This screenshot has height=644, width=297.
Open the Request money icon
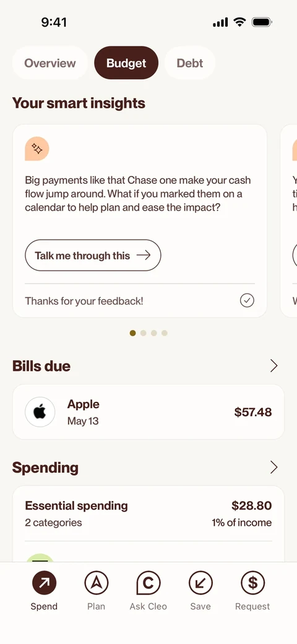pyautogui.click(x=252, y=583)
